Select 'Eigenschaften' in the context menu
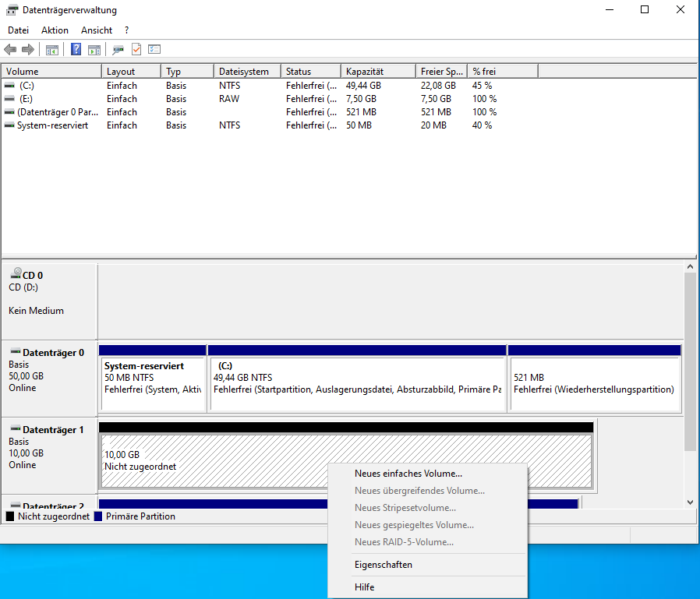The width and height of the screenshot is (700, 599). pyautogui.click(x=383, y=565)
